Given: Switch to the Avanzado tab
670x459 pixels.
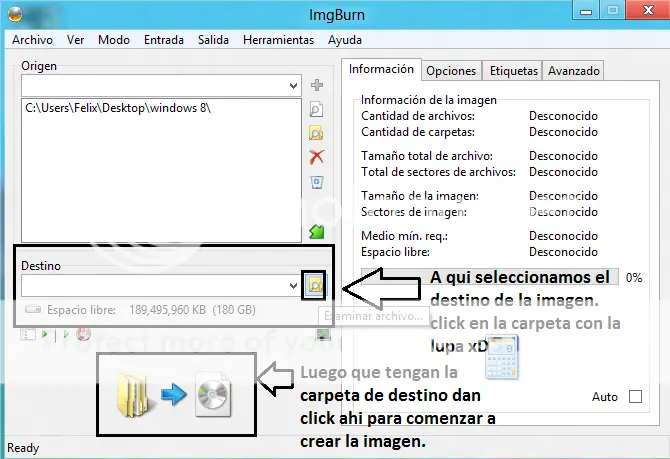Looking at the screenshot, I should (573, 71).
